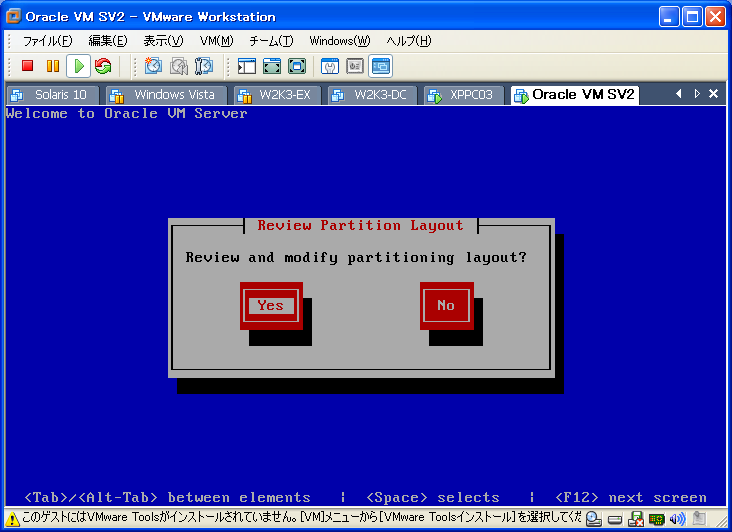Open the ヘルプ(H) menu
Screen dimensions: 732x532
tap(409, 41)
